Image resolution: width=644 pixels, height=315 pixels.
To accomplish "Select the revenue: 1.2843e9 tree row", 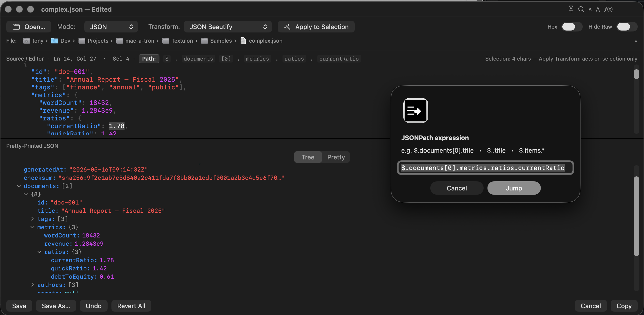I will [x=73, y=244].
